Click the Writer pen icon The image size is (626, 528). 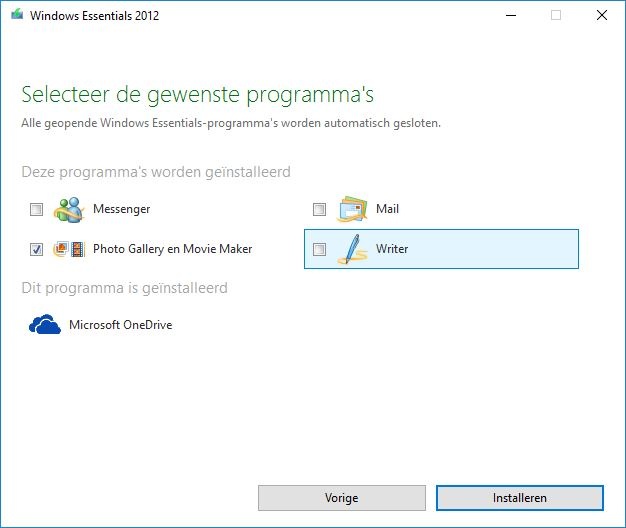[351, 249]
